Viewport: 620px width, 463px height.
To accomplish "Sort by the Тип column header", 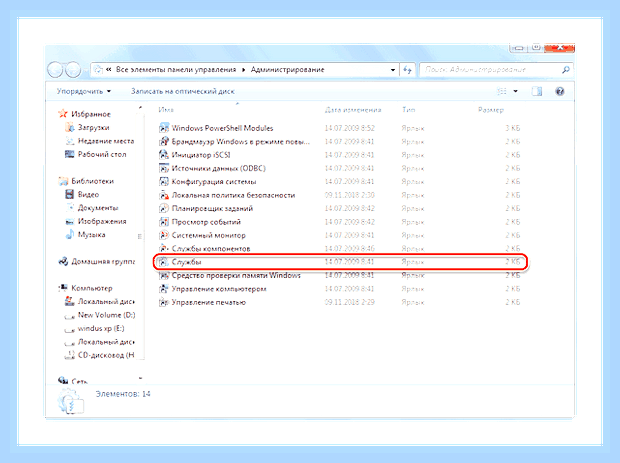I will pyautogui.click(x=408, y=110).
